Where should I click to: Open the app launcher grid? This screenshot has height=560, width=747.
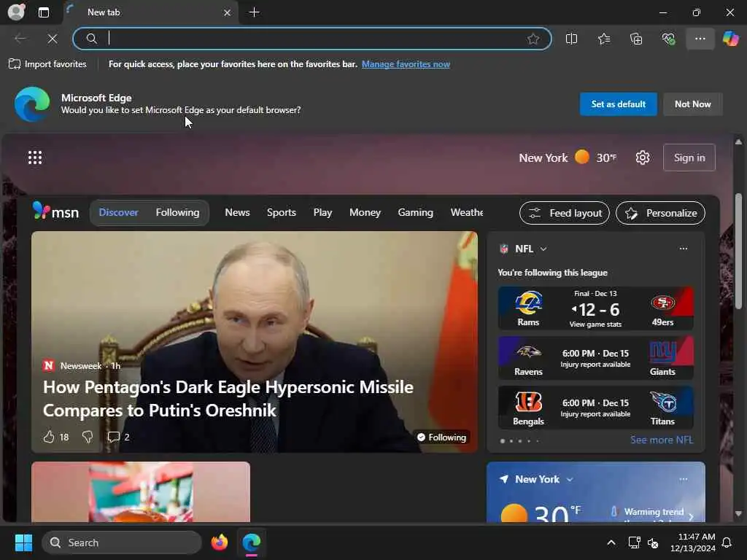[x=35, y=157]
